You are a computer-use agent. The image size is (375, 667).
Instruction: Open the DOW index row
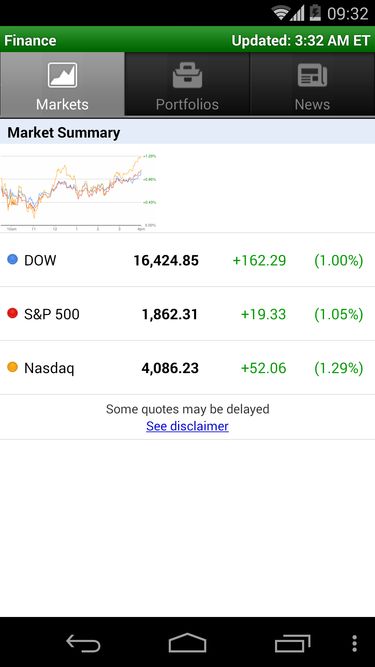(188, 260)
